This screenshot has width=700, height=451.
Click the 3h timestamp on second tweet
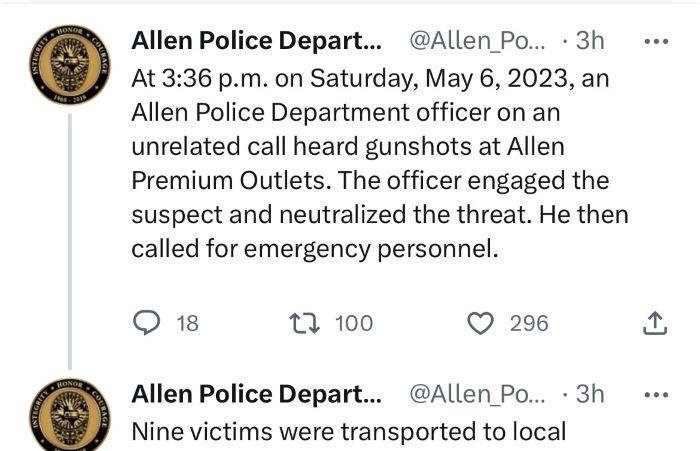coord(590,394)
